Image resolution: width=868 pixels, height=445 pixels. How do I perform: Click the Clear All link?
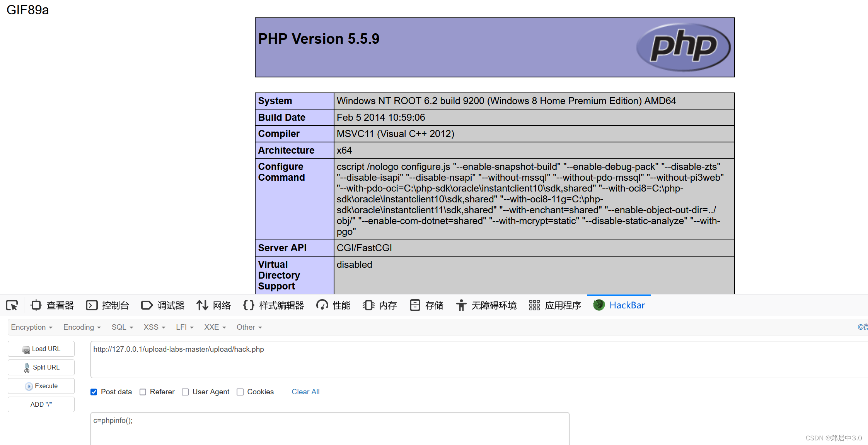tap(305, 392)
